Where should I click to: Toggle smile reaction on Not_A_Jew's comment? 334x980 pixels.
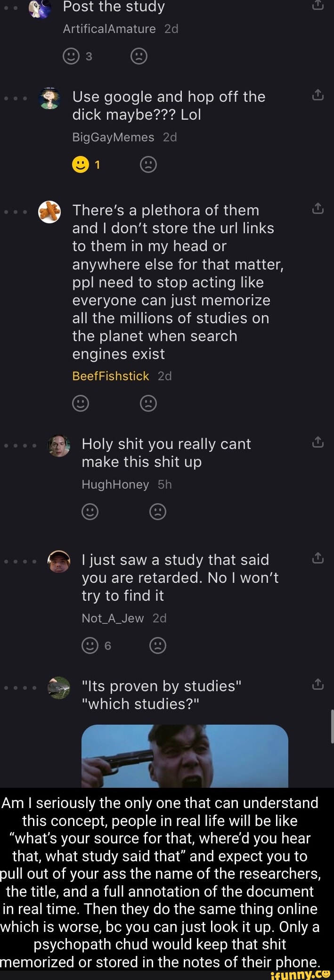coord(90,645)
